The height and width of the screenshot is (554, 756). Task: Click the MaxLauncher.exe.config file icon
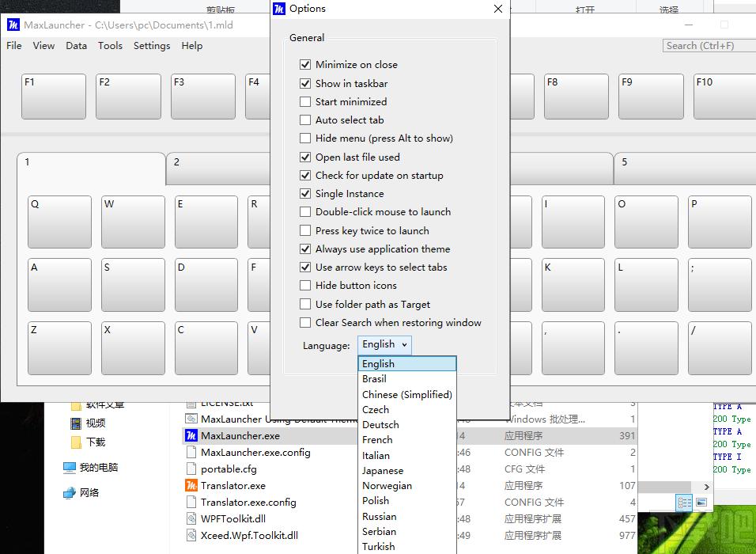point(191,452)
